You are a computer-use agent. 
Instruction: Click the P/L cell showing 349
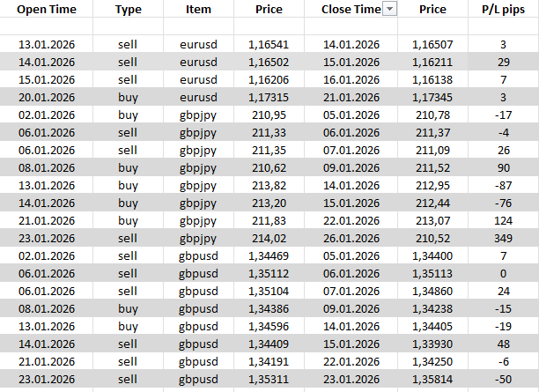pyautogui.click(x=503, y=236)
